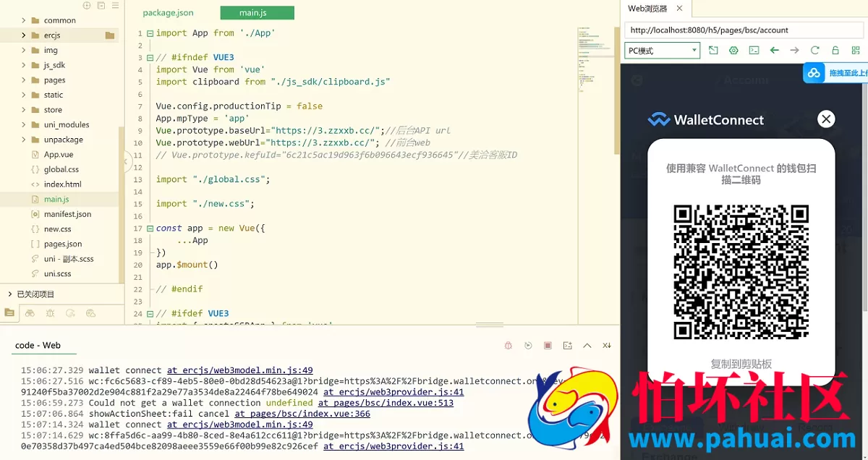Image resolution: width=868 pixels, height=460 pixels.
Task: Go forward in the built-in browser
Action: 794,51
